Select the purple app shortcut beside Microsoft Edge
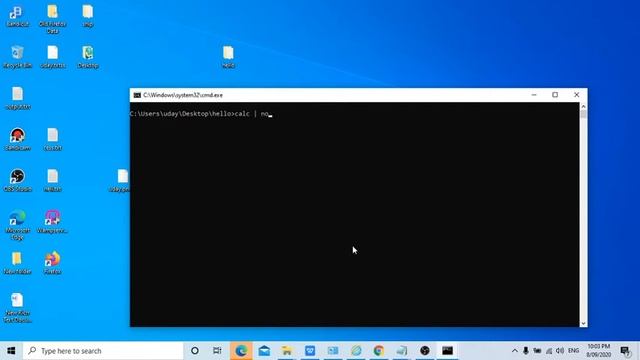Viewport: 640px width, 360px height. (52, 222)
